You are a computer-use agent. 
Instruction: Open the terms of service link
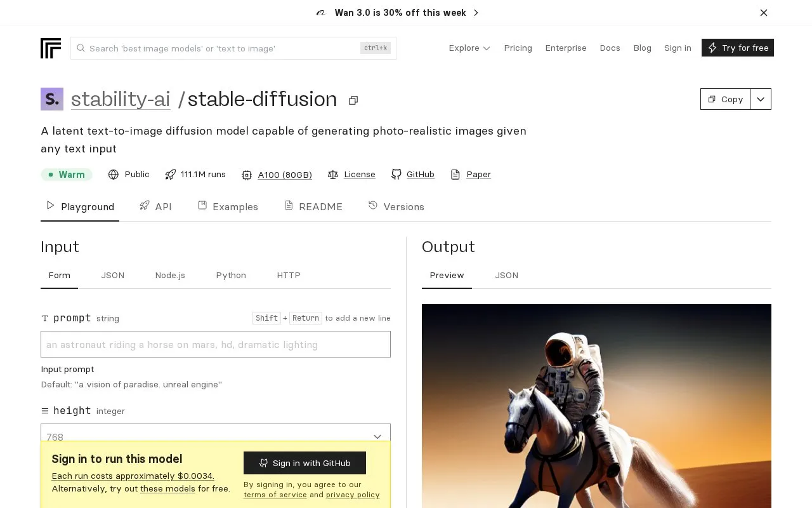point(275,495)
